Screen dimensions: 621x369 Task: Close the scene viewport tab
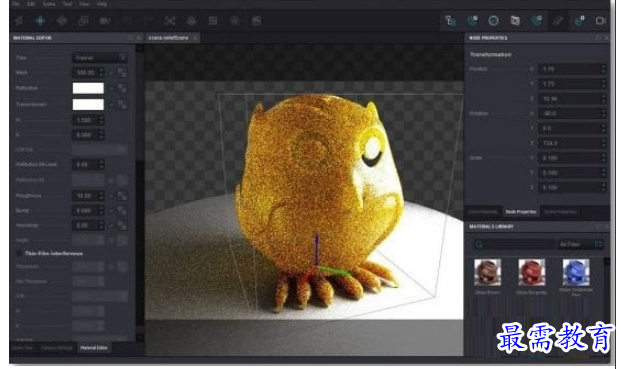point(195,38)
